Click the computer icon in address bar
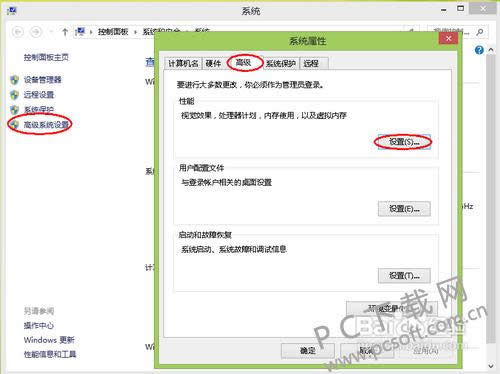500x374 pixels. tap(80, 32)
